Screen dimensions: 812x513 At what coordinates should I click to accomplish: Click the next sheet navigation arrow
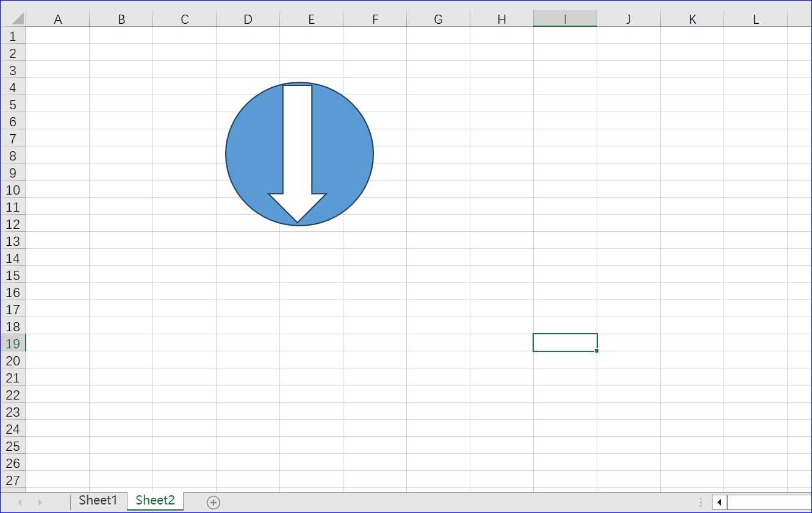click(40, 502)
